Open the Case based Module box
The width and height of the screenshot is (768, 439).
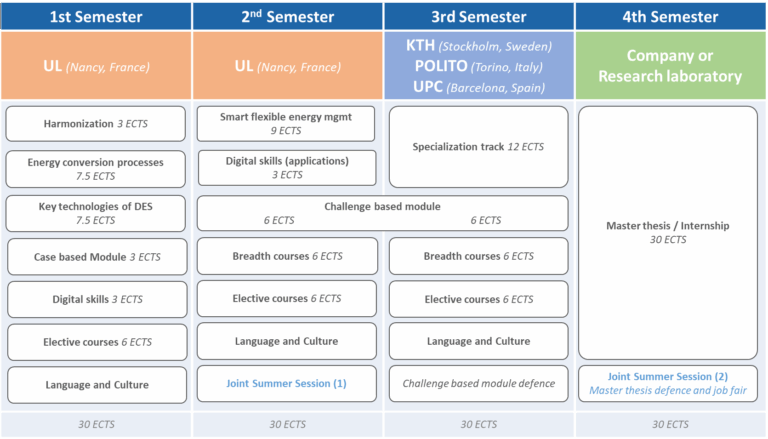coord(97,257)
